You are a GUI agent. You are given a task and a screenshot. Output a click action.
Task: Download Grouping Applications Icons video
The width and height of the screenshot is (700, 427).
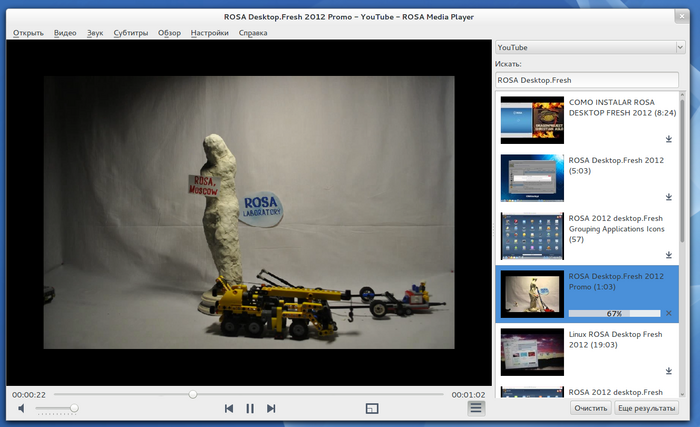point(669,255)
